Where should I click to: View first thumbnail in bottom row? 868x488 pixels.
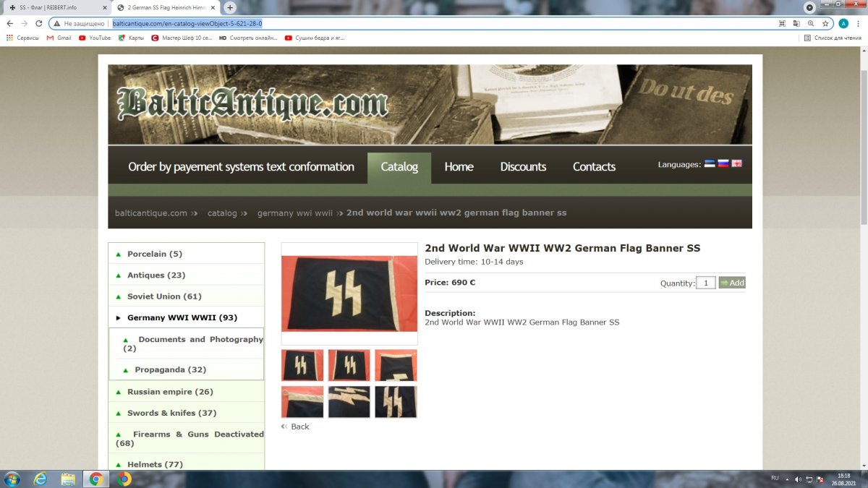pos(302,402)
